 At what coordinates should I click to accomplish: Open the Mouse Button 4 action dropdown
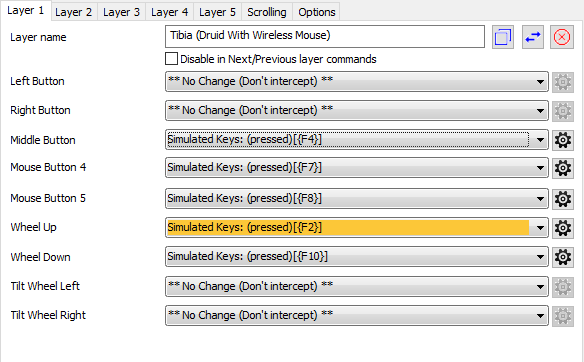click(357, 168)
